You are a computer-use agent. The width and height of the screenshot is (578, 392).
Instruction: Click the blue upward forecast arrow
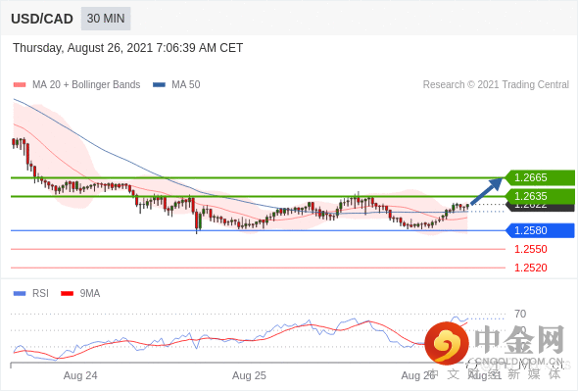[487, 191]
